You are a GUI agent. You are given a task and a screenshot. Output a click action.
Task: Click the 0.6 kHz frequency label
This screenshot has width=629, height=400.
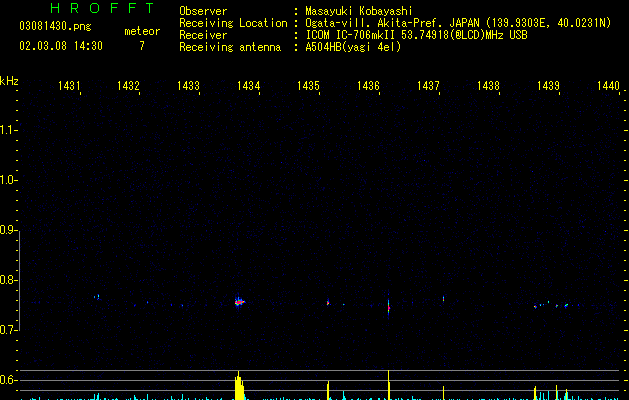click(8, 380)
